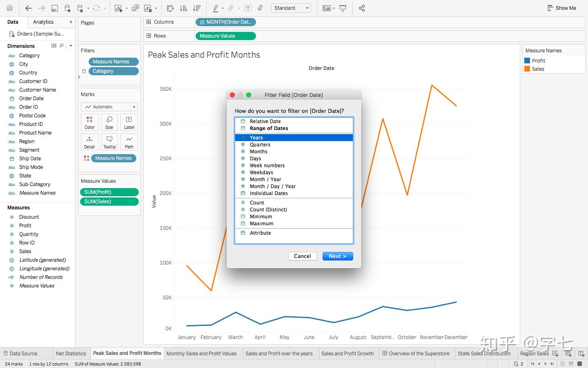Select Quarters in the filter list
Image resolution: width=588 pixels, height=368 pixels.
coord(294,145)
